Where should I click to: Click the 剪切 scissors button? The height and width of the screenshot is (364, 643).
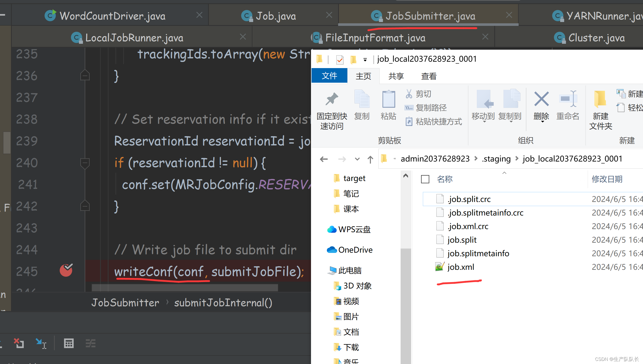click(418, 94)
